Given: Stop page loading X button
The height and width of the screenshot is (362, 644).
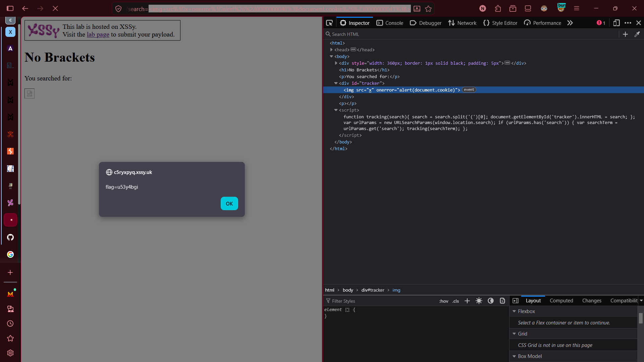Looking at the screenshot, I should [x=55, y=8].
